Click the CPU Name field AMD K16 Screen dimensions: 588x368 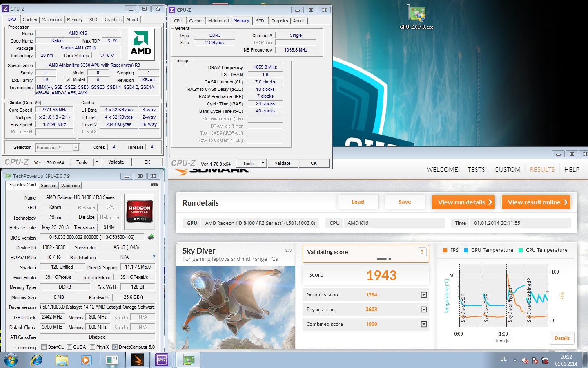[x=78, y=34]
